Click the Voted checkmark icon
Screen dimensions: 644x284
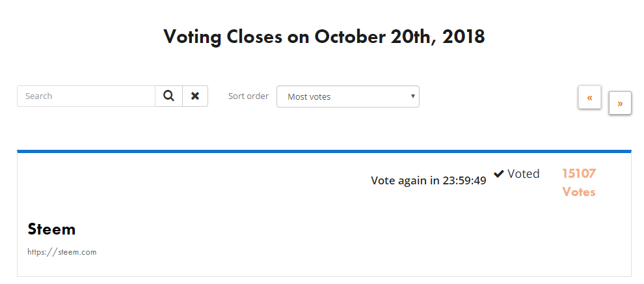(499, 174)
